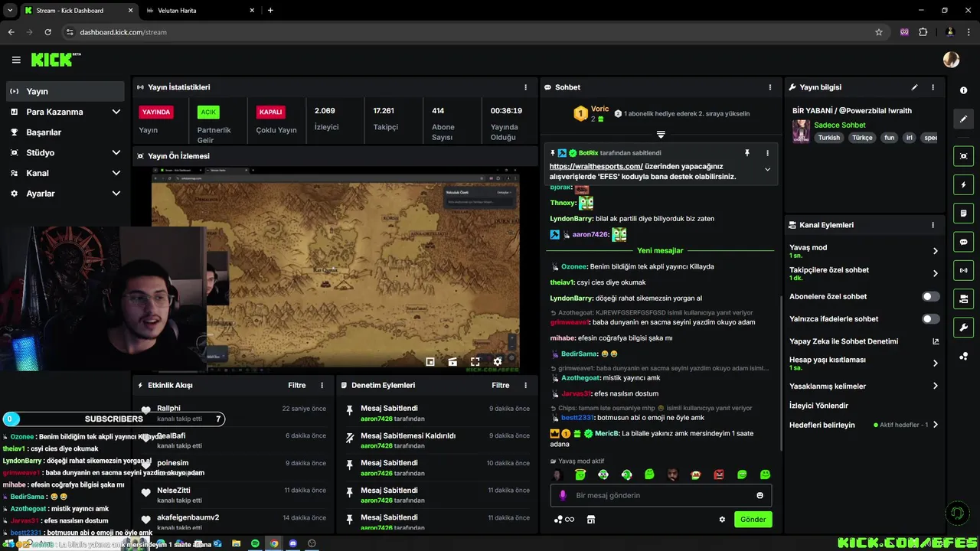Toggle Yalnızca ifadelerle sohbet switch

[930, 318]
